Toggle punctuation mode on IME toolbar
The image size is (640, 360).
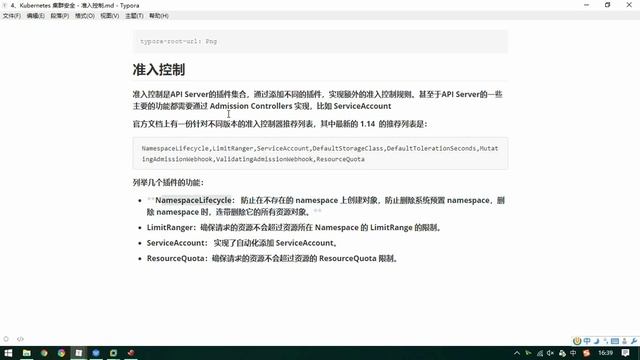[606, 341]
